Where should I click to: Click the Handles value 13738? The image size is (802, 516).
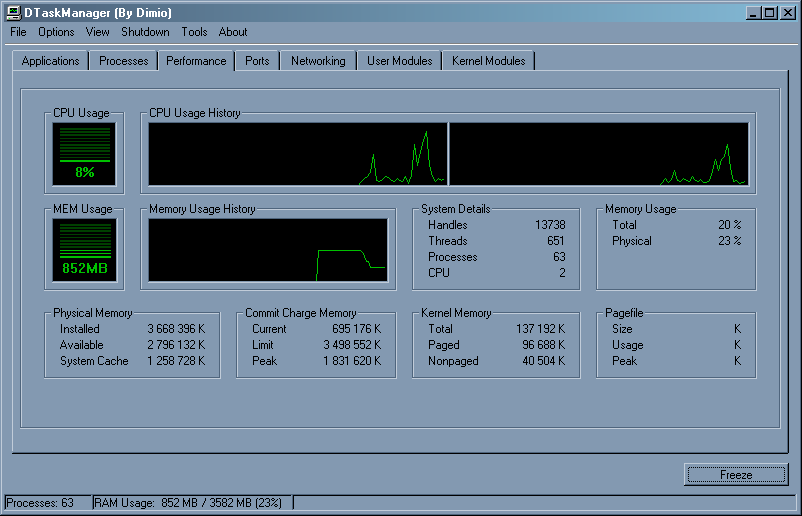tap(550, 225)
